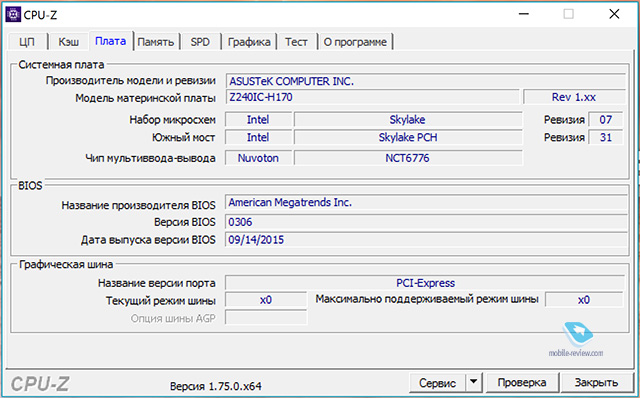Image resolution: width=640 pixels, height=398 pixels.
Task: Switch to the Графика tab
Action: tap(249, 42)
